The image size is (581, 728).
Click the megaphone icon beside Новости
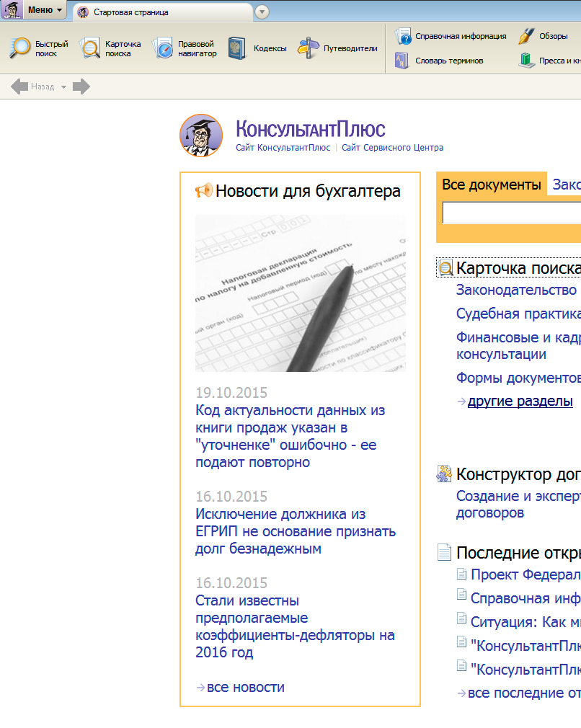[203, 190]
